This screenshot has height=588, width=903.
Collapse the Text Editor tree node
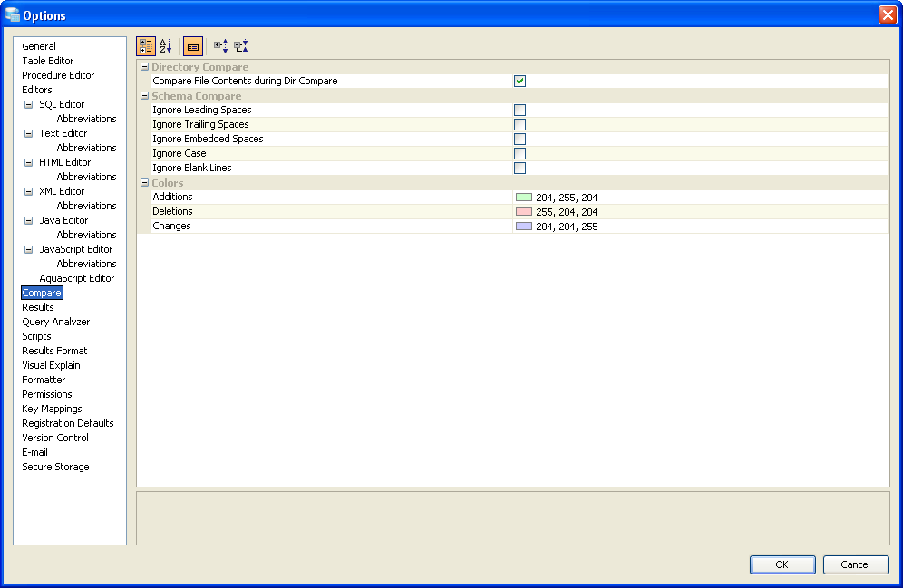click(28, 133)
